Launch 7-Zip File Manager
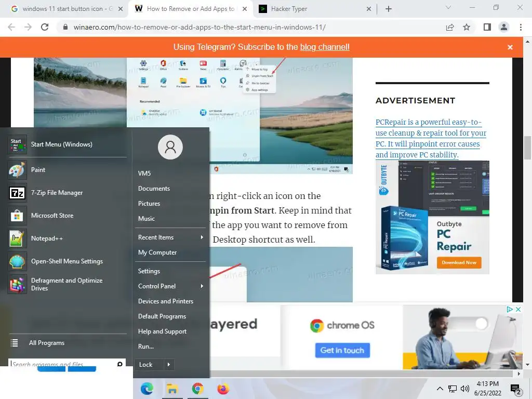 click(x=67, y=193)
